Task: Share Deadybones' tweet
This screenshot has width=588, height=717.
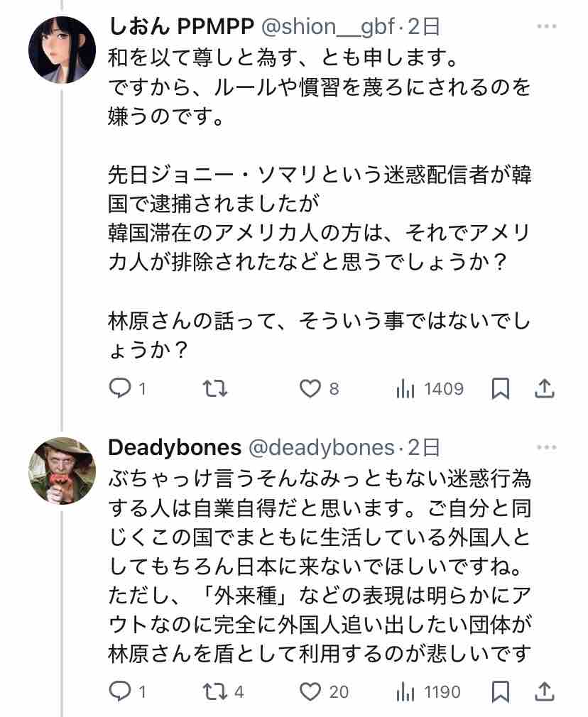Action: [544, 691]
